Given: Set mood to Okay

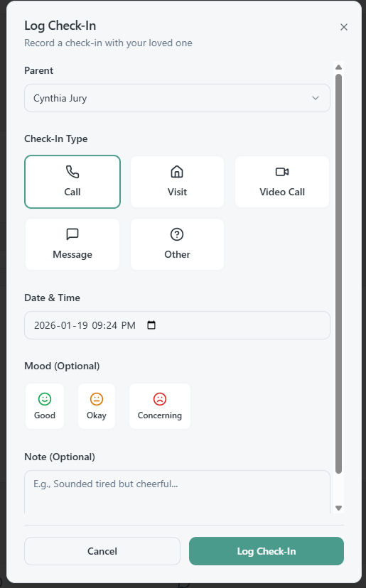Looking at the screenshot, I should (x=97, y=406).
